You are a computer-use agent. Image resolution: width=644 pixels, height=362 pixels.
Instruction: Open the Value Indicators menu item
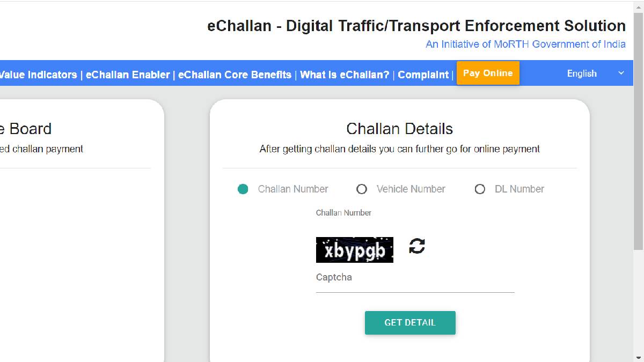[x=38, y=75]
